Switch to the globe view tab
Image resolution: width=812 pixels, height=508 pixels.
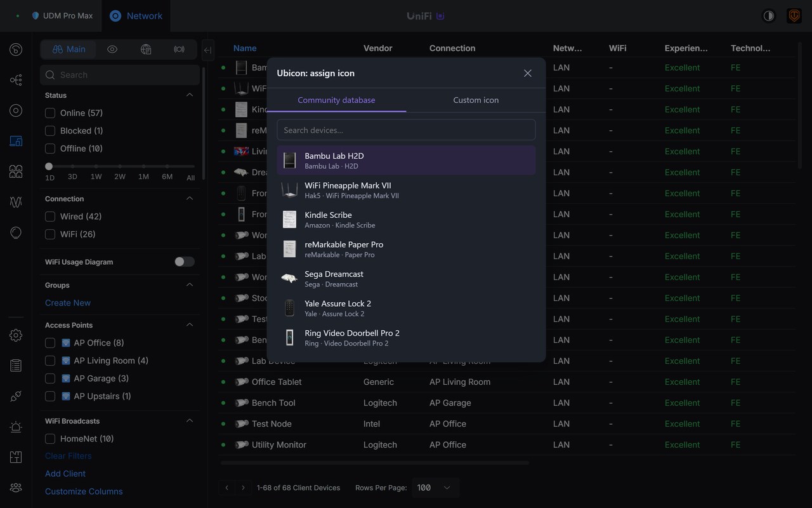[x=146, y=50]
